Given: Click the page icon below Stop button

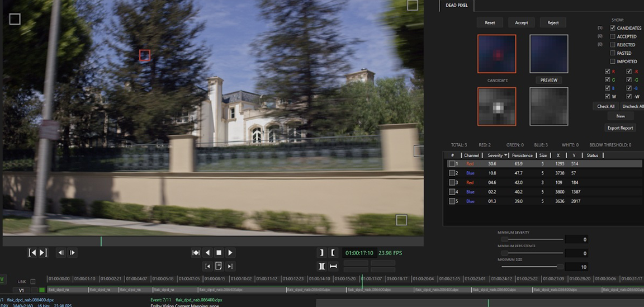Looking at the screenshot, I should (219, 266).
